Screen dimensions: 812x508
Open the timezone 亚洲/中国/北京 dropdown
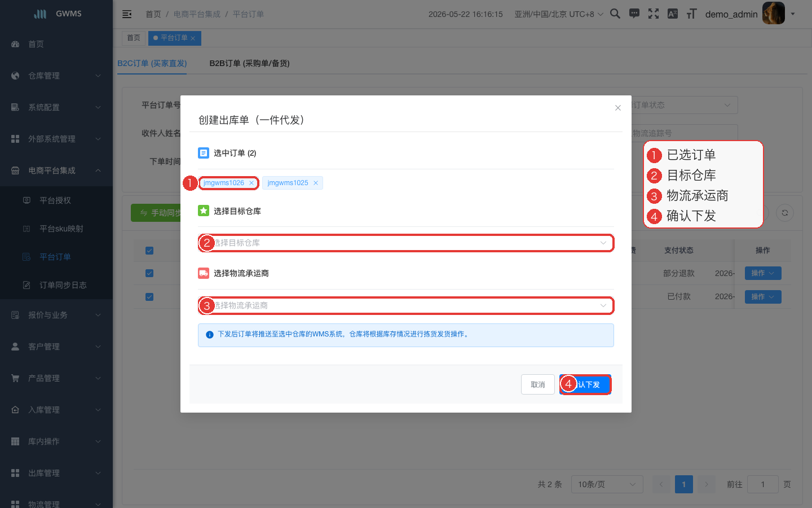[559, 14]
